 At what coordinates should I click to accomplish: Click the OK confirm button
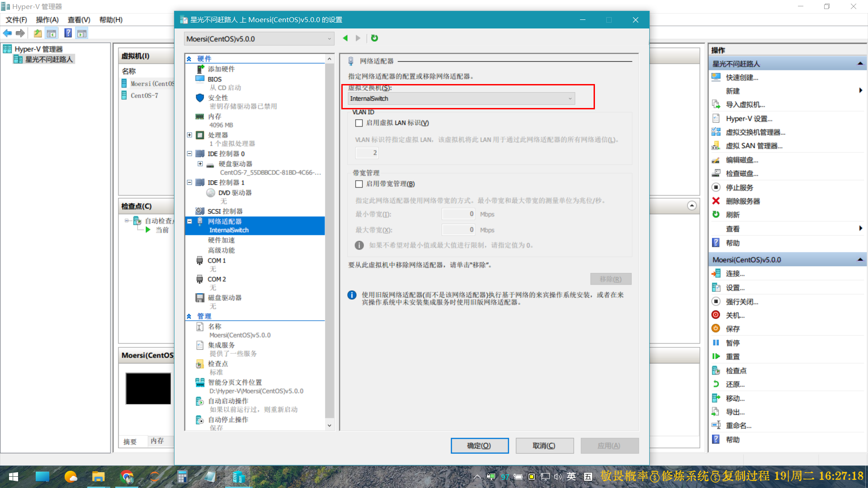(x=480, y=446)
